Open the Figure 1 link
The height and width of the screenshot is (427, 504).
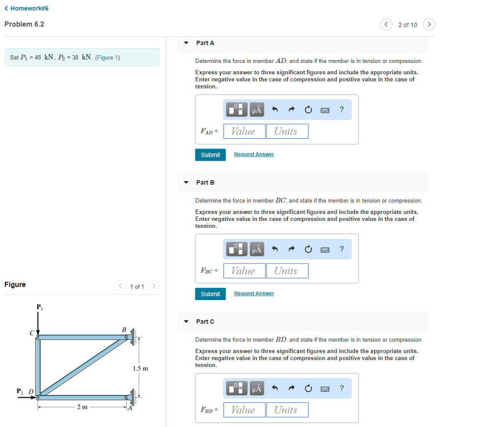pos(107,58)
